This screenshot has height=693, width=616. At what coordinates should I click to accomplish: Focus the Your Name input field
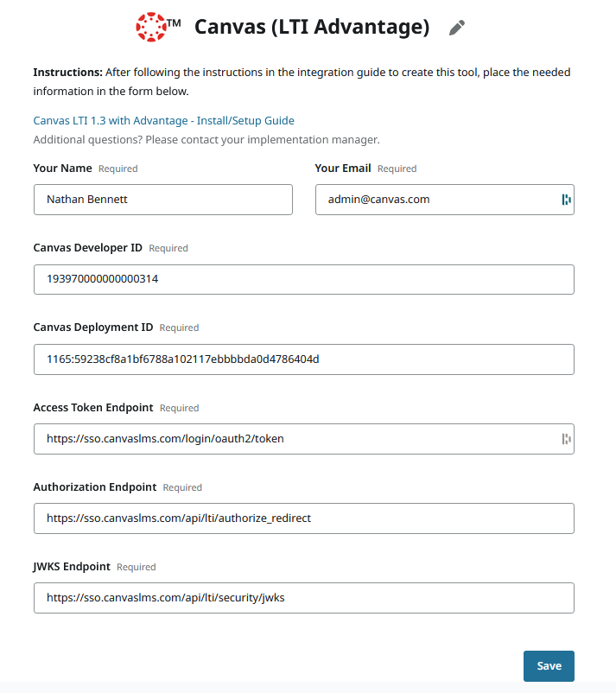tap(163, 200)
